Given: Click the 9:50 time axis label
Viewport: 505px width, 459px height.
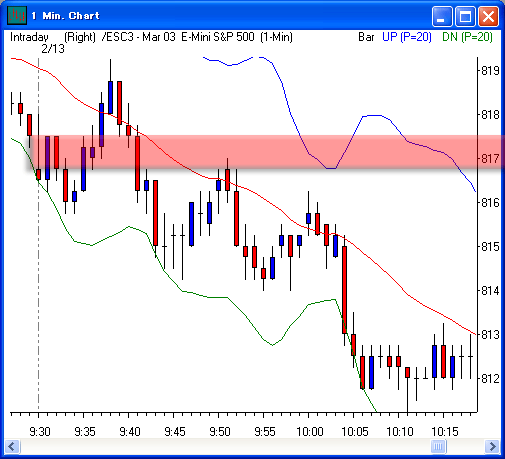Looking at the screenshot, I should [x=220, y=432].
